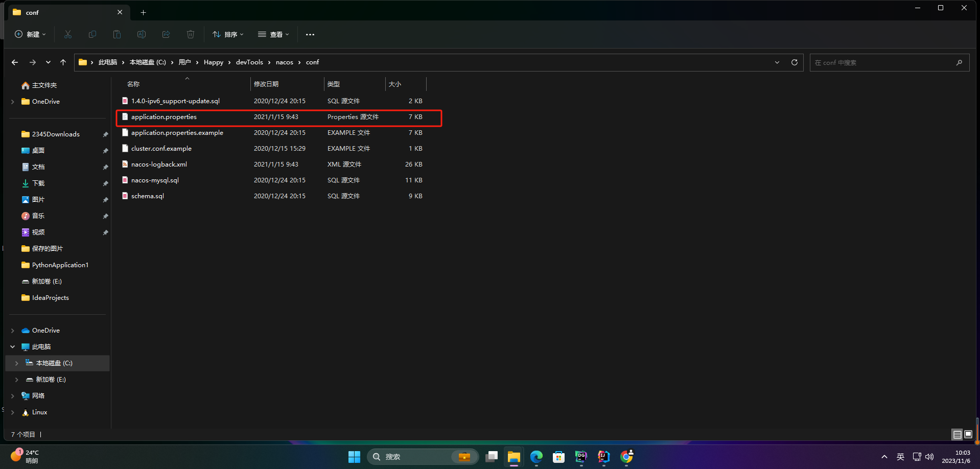Collapse 此电脑 tree node
The width and height of the screenshot is (980, 469).
click(13, 347)
